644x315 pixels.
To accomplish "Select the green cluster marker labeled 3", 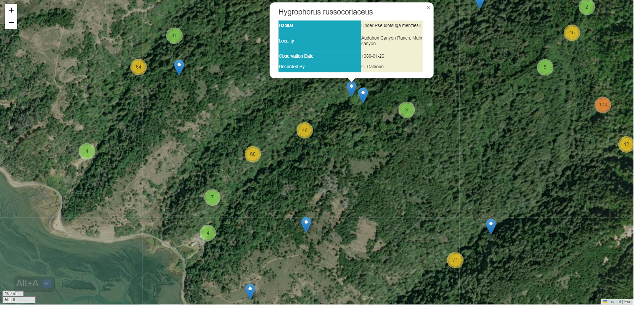I will pyautogui.click(x=406, y=110).
